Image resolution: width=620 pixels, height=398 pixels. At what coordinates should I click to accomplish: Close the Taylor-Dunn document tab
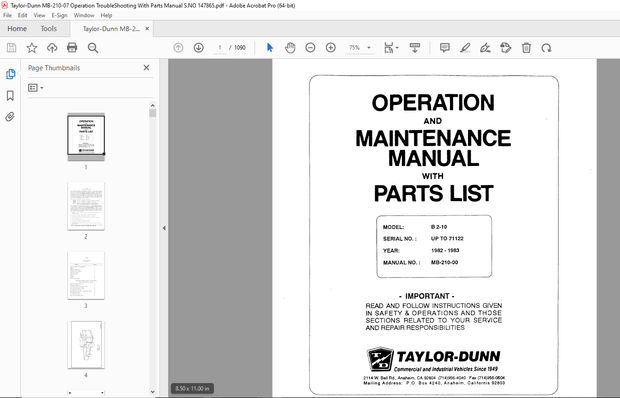click(147, 28)
